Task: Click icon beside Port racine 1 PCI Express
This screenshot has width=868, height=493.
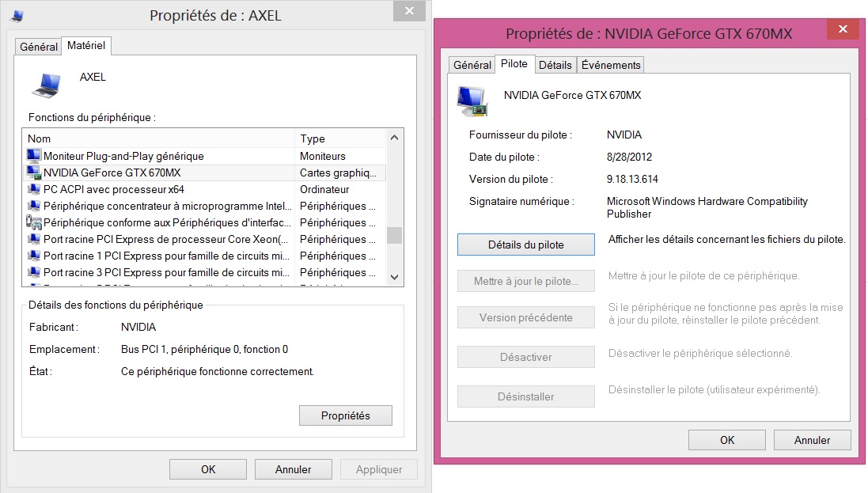Action: point(34,256)
